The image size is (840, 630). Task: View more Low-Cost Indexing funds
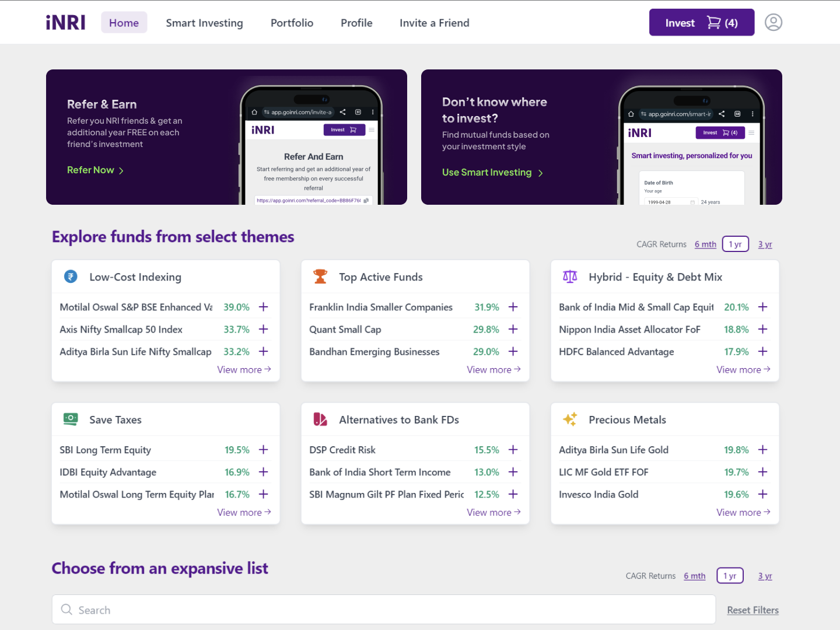[x=244, y=369]
